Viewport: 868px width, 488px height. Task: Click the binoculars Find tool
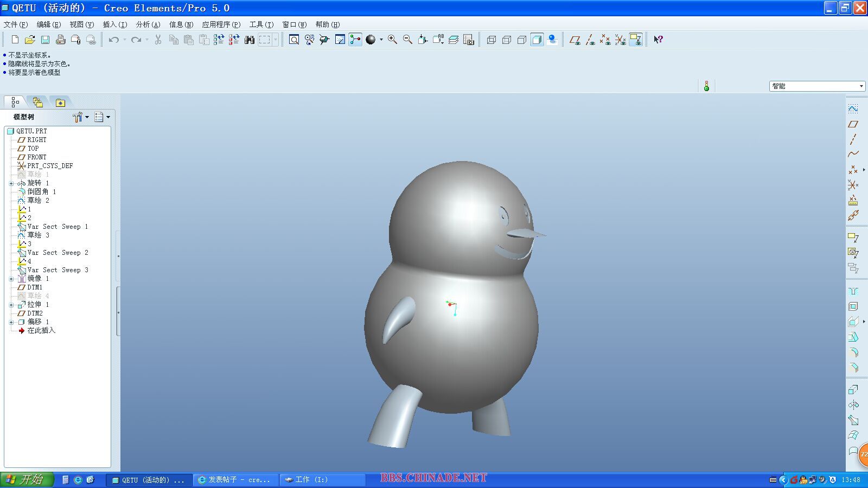pos(250,40)
